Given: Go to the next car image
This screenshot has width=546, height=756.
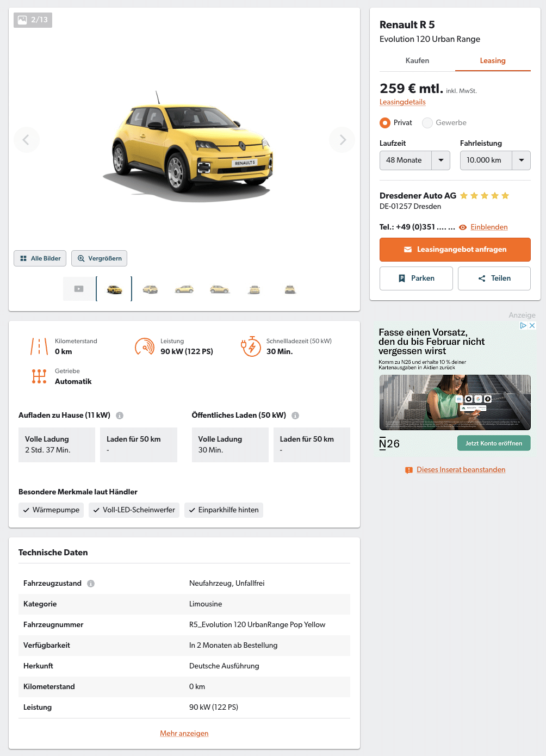Looking at the screenshot, I should click(342, 140).
